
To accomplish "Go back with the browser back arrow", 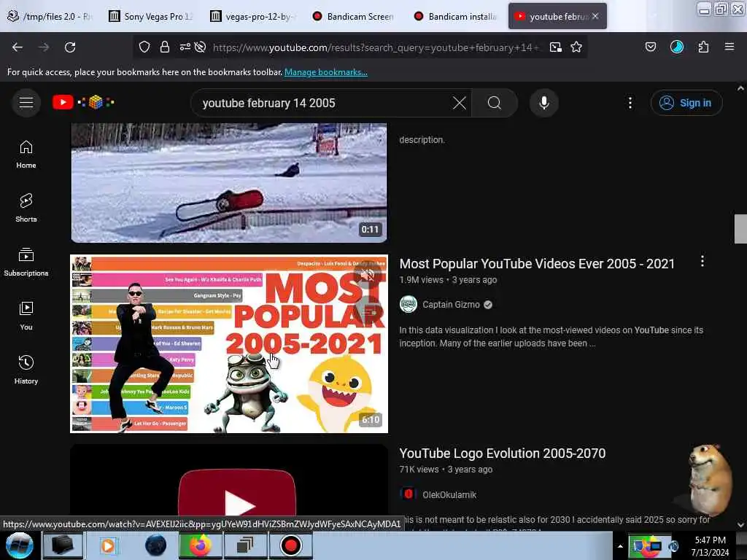I will coord(18,47).
